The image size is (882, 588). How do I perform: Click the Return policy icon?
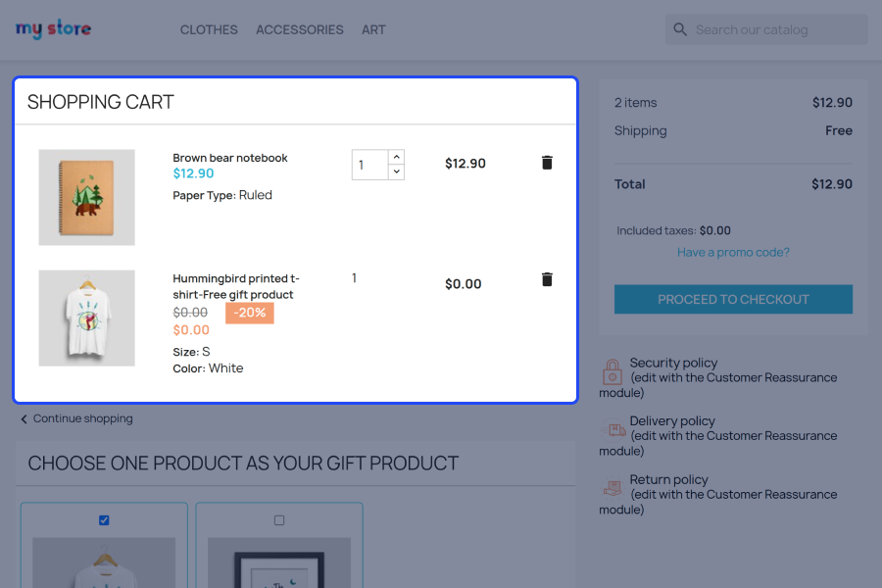pos(612,488)
